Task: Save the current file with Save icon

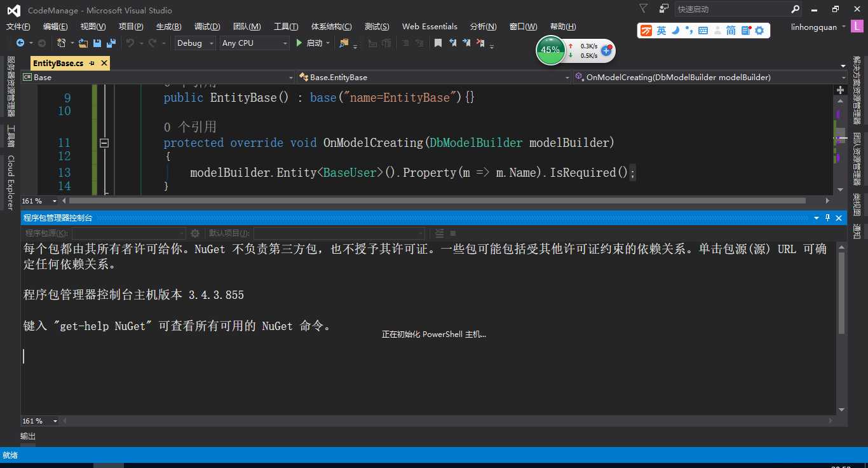Action: click(x=97, y=43)
